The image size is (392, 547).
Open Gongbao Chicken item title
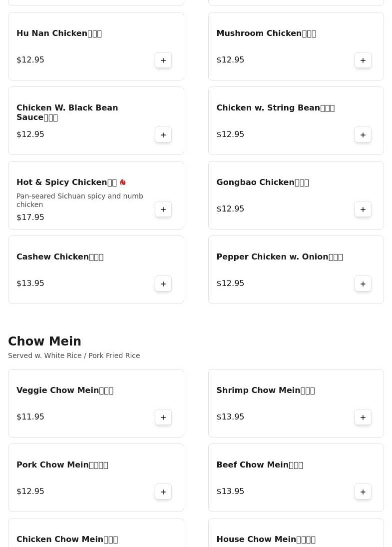[x=263, y=182]
